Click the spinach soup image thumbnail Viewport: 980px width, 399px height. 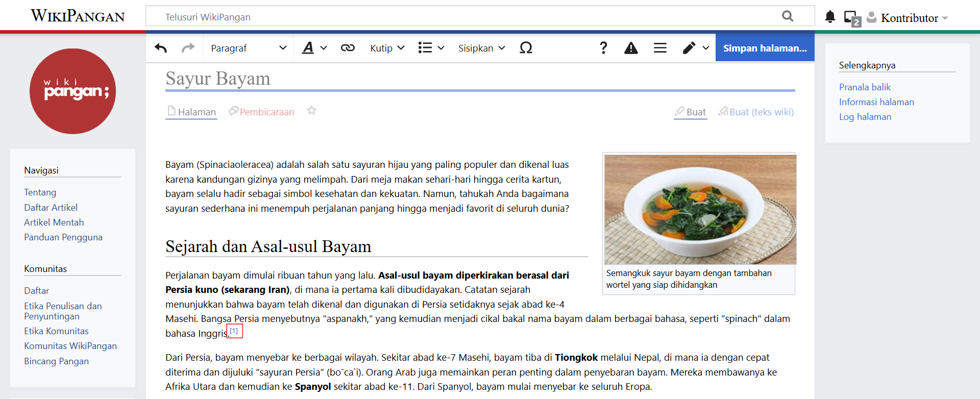click(x=700, y=209)
